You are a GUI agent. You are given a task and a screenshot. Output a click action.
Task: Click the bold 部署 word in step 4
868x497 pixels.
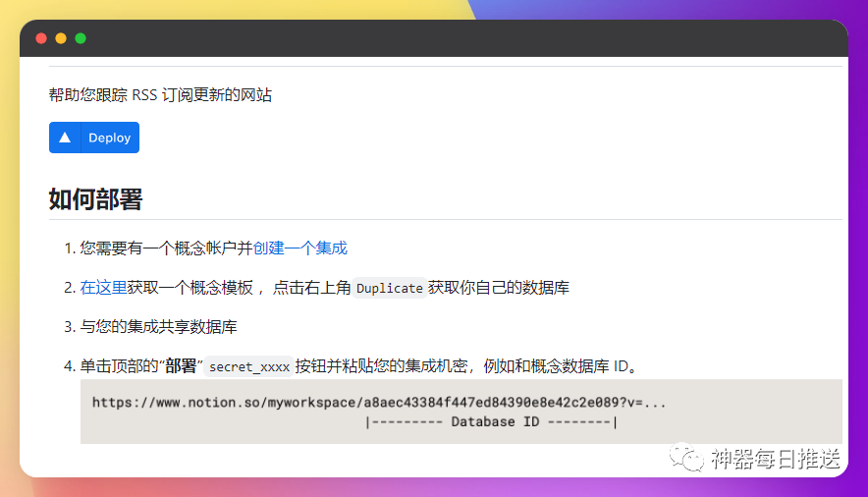[181, 365]
